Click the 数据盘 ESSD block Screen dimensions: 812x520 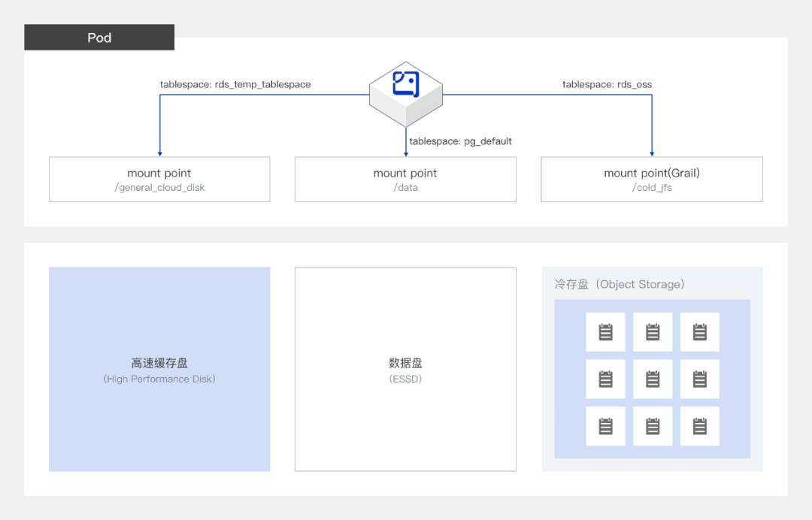click(x=405, y=370)
